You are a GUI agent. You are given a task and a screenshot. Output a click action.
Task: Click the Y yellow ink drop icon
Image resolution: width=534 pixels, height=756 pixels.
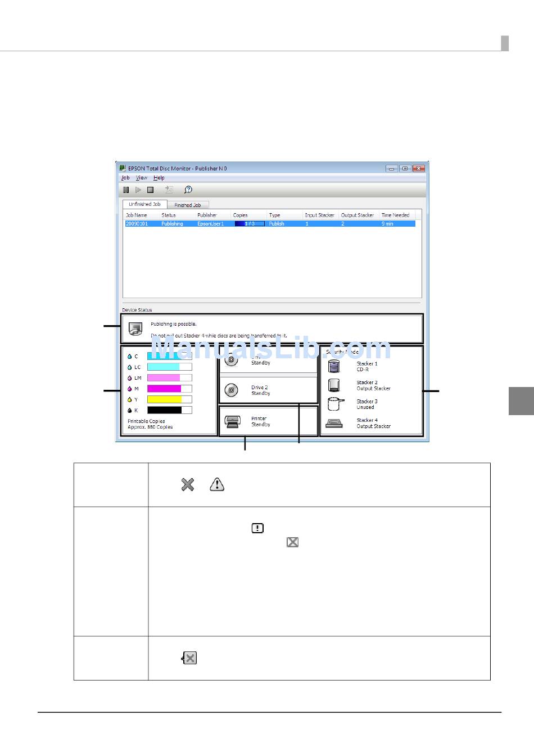click(130, 399)
